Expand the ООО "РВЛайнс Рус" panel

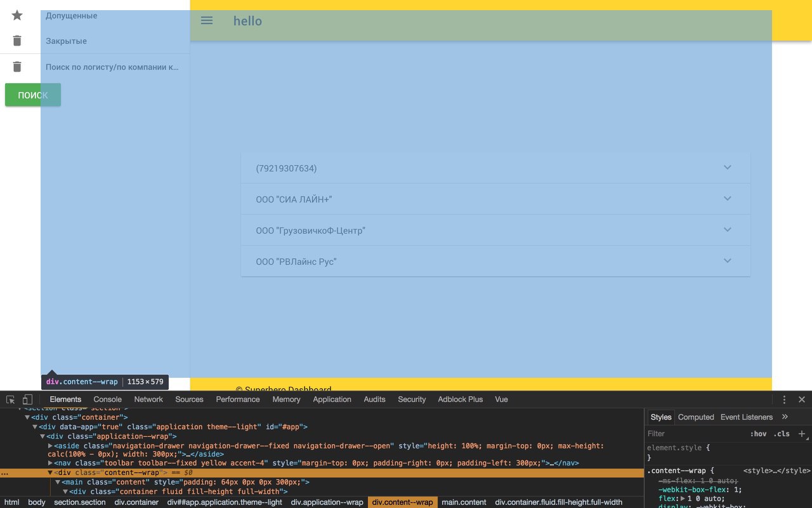(x=495, y=261)
